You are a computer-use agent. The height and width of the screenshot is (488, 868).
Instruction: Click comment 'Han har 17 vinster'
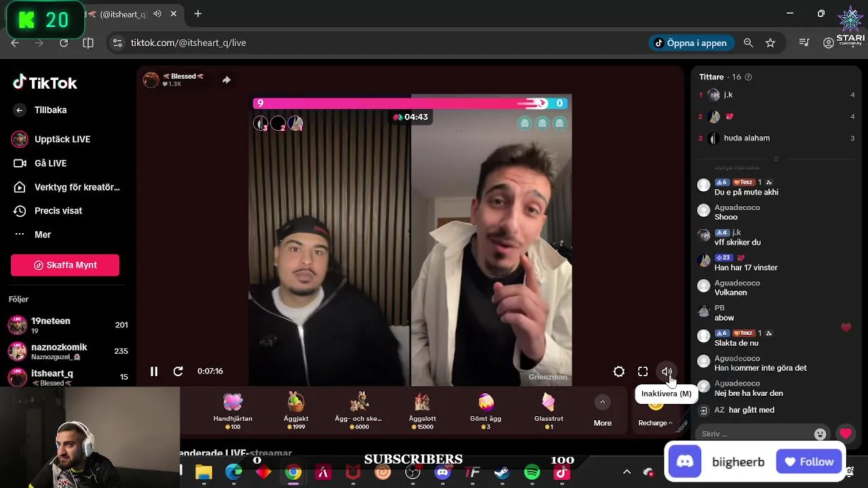746,268
